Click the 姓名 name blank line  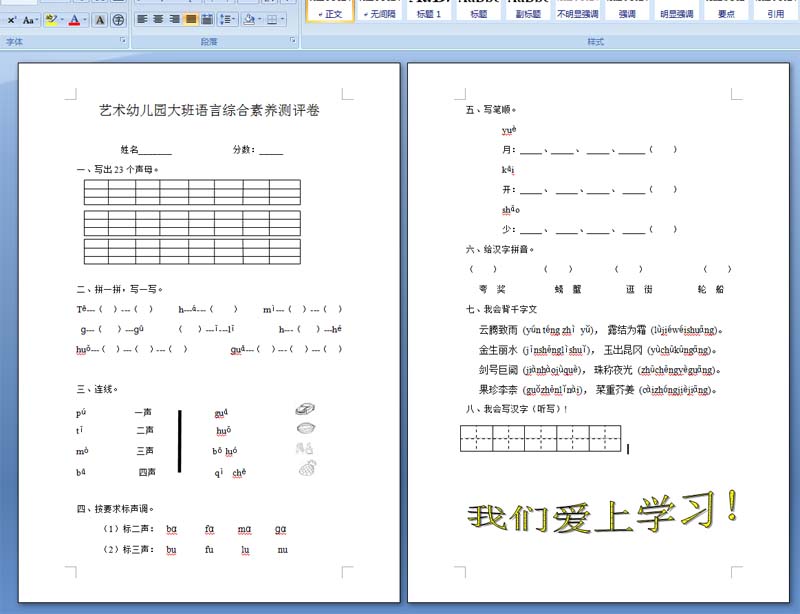point(155,152)
